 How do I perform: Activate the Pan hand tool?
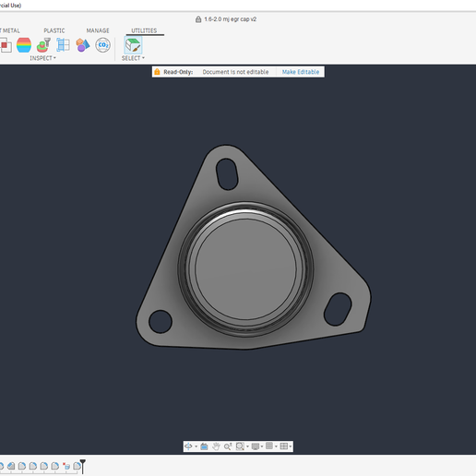[216, 446]
